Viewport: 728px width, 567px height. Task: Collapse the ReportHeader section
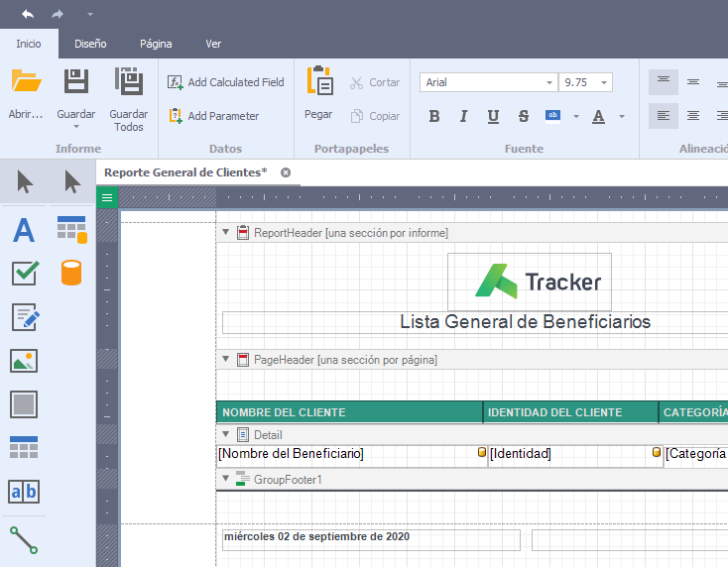(225, 233)
